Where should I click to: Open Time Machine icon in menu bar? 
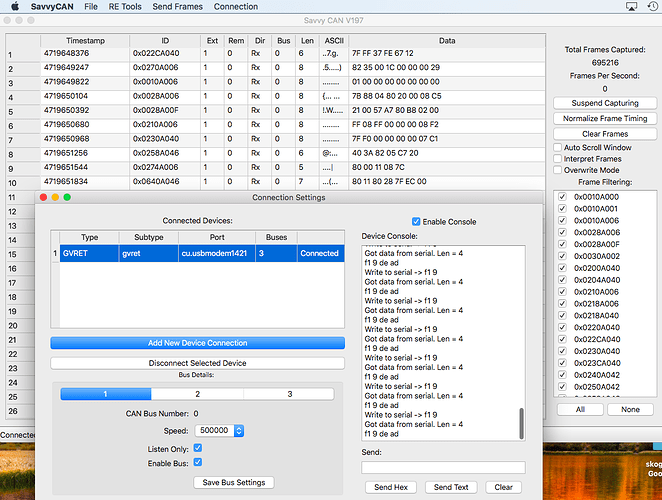(653, 6)
